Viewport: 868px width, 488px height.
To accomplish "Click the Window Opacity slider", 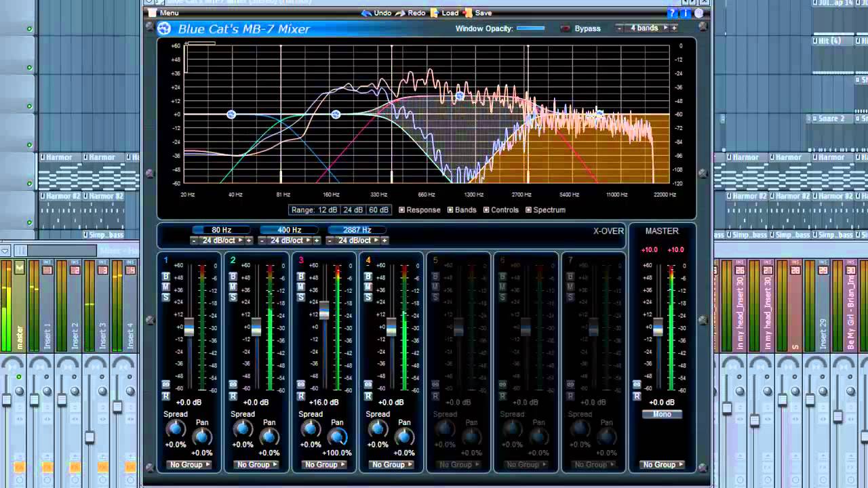I will click(x=531, y=28).
